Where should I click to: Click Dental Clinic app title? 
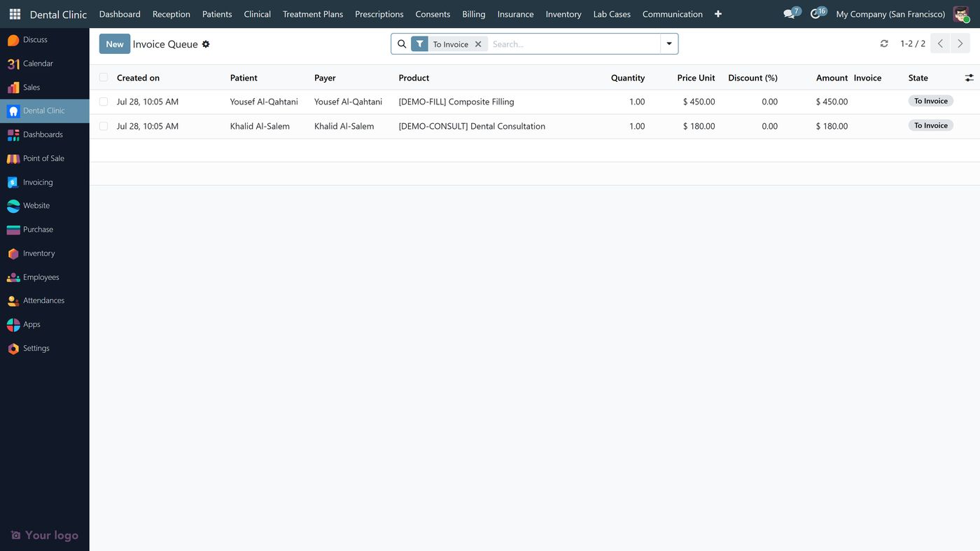58,14
